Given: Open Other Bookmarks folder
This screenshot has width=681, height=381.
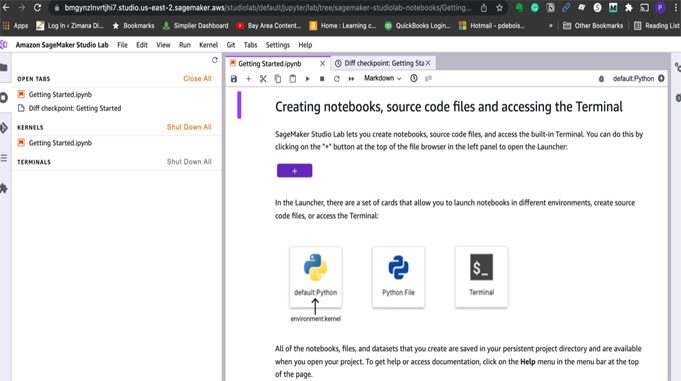Looking at the screenshot, I should click(593, 26).
